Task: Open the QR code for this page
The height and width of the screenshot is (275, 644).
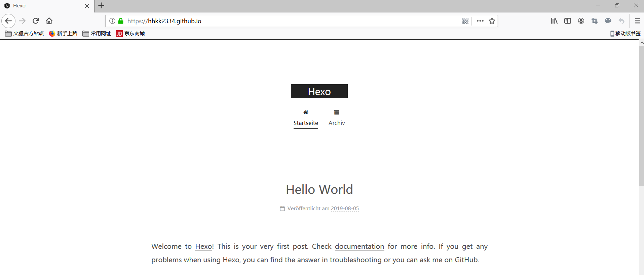Action: [x=465, y=21]
